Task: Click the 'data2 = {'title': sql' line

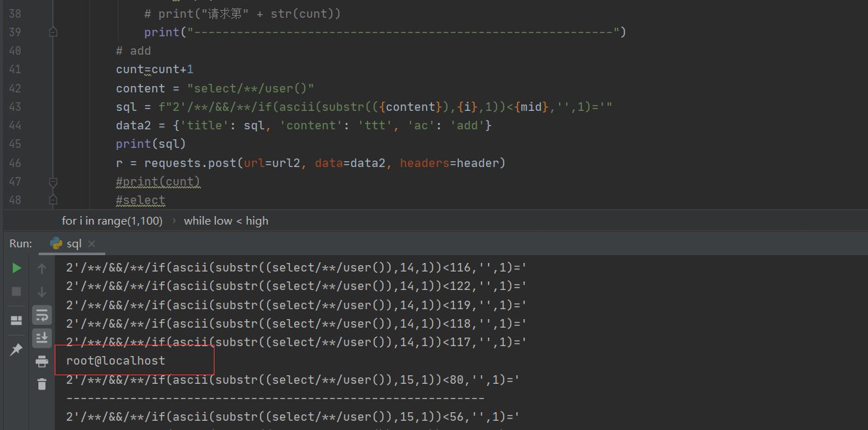Action: (x=304, y=126)
